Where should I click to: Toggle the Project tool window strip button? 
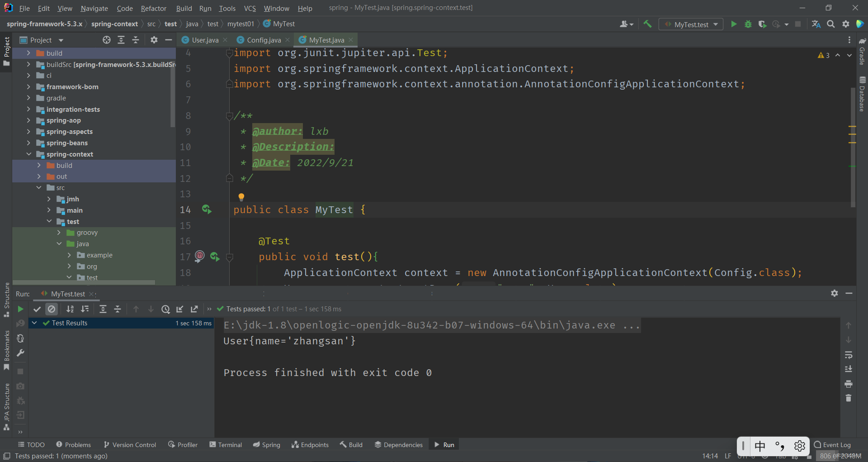tap(6, 51)
